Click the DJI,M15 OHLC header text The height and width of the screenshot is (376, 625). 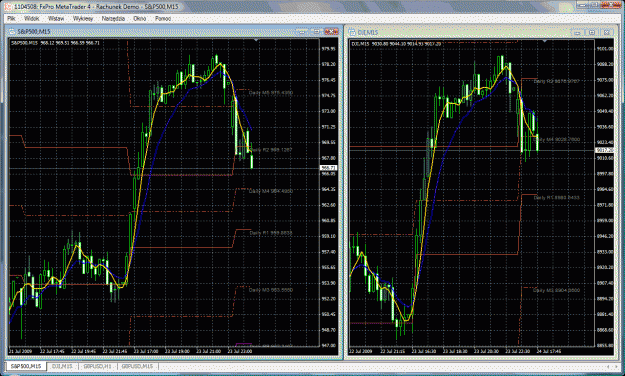[396, 44]
